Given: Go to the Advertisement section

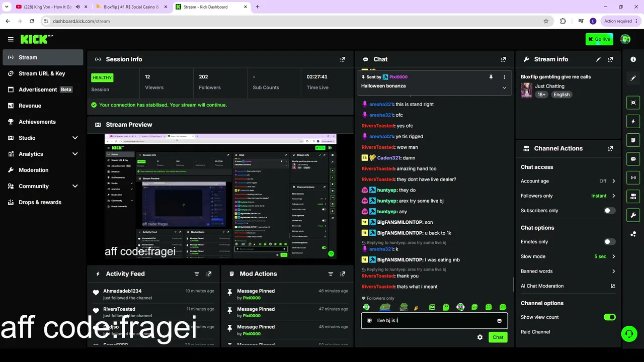Looking at the screenshot, I should click(43, 89).
